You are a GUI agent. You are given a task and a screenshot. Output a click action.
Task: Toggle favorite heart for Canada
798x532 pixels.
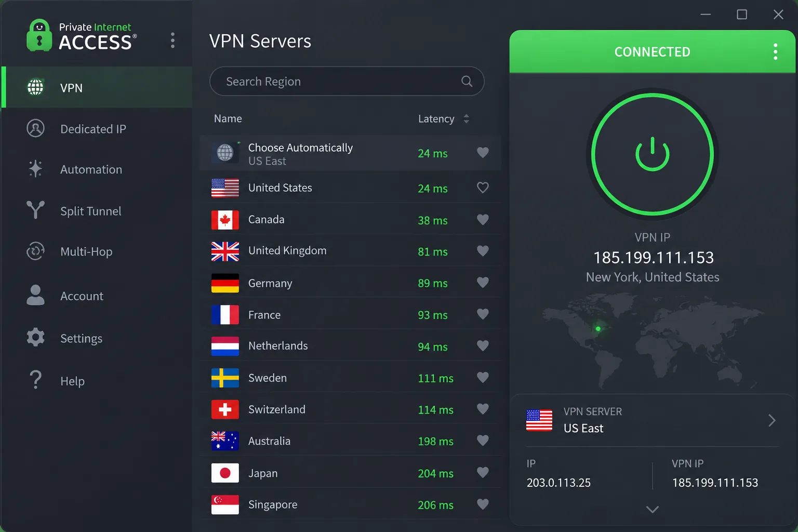(x=483, y=219)
